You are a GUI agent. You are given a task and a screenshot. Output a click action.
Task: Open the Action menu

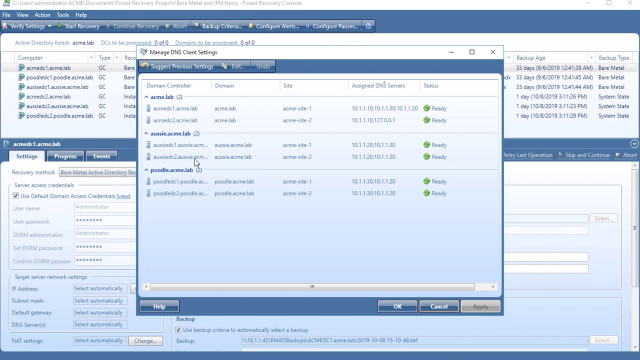42,15
